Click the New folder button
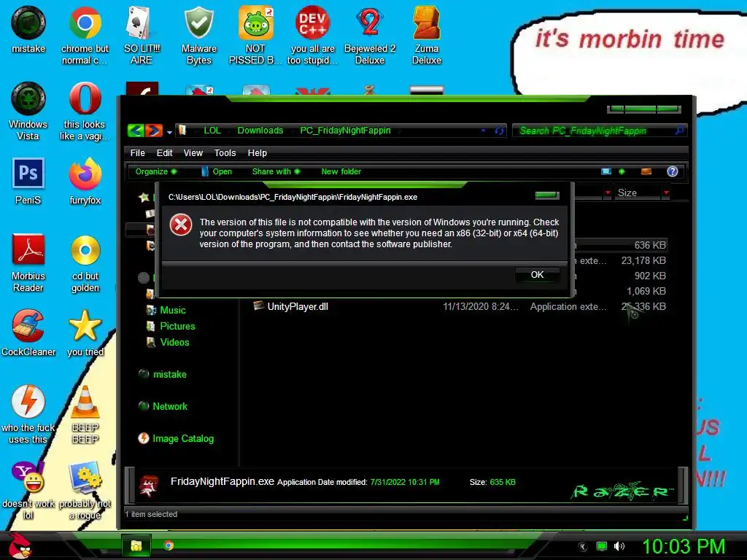 coord(341,171)
